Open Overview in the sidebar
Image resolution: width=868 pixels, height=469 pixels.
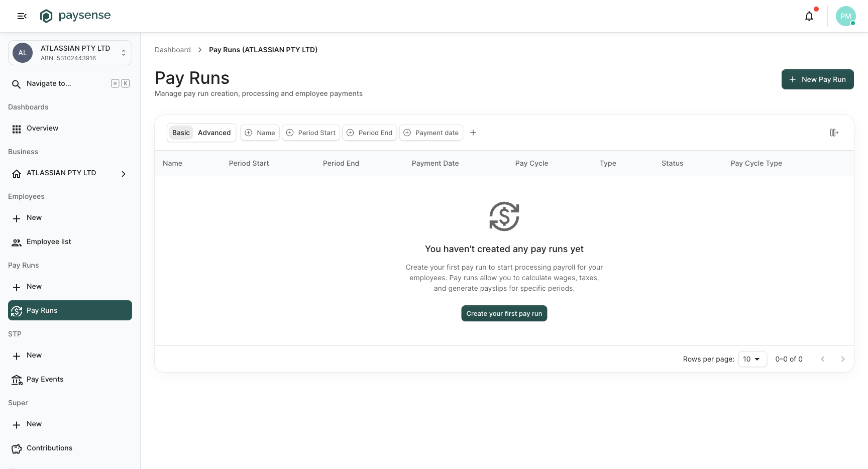pyautogui.click(x=70, y=129)
